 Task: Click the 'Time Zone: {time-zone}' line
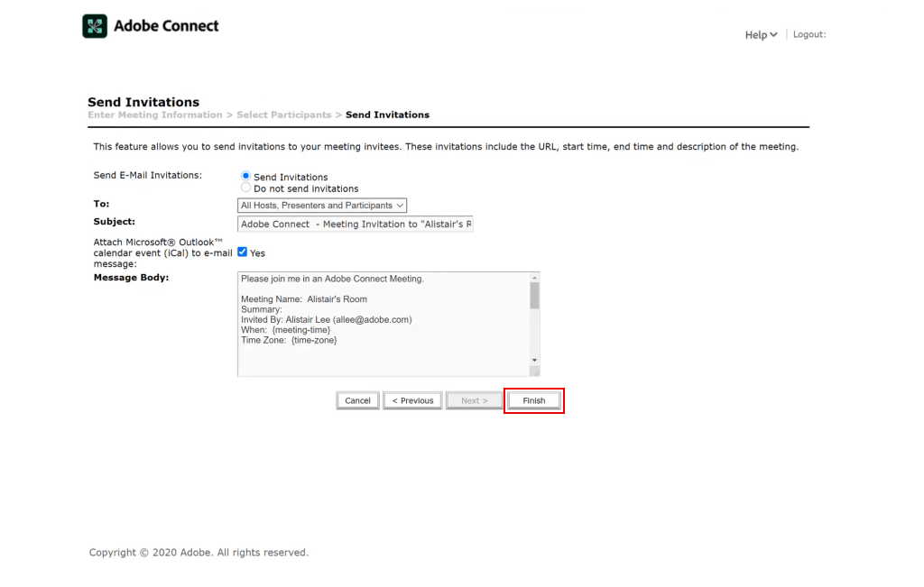(289, 340)
